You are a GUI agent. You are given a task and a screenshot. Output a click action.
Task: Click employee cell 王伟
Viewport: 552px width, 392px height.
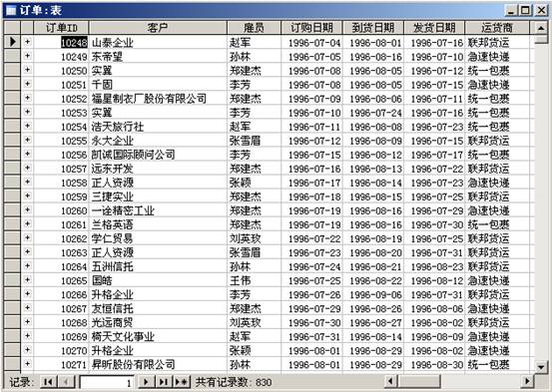pyautogui.click(x=255, y=280)
